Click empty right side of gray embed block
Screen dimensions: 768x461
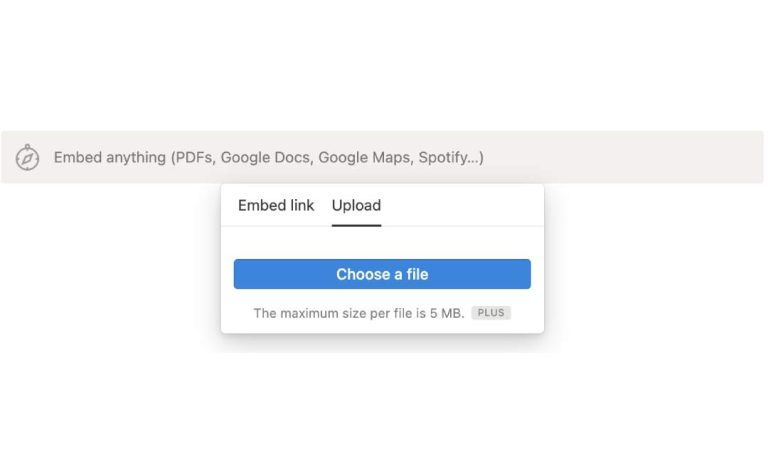point(640,157)
